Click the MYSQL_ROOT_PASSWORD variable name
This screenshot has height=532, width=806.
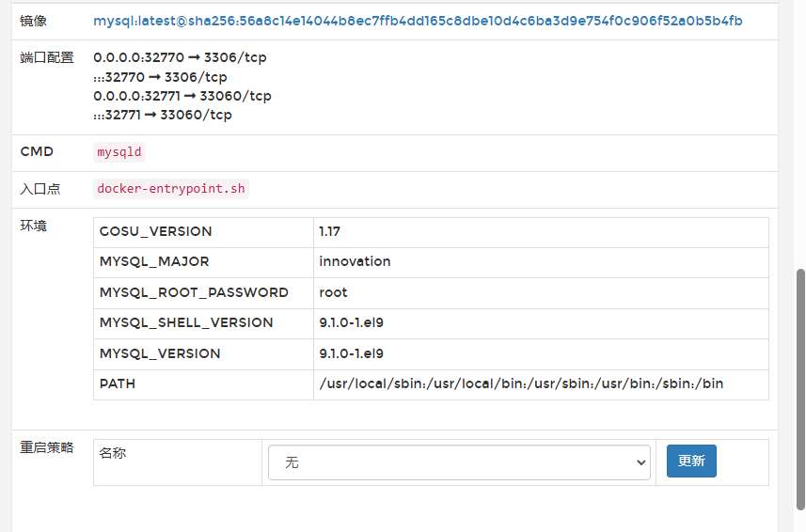tap(194, 292)
